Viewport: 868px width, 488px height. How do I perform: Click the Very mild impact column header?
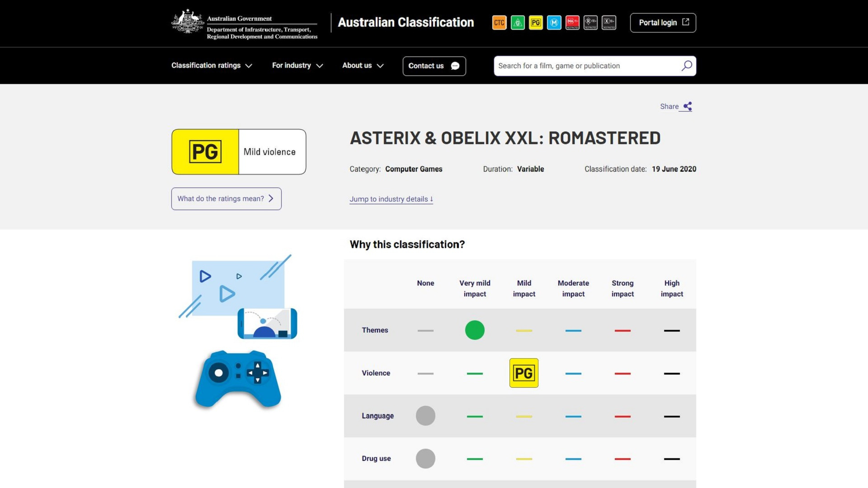pos(475,288)
